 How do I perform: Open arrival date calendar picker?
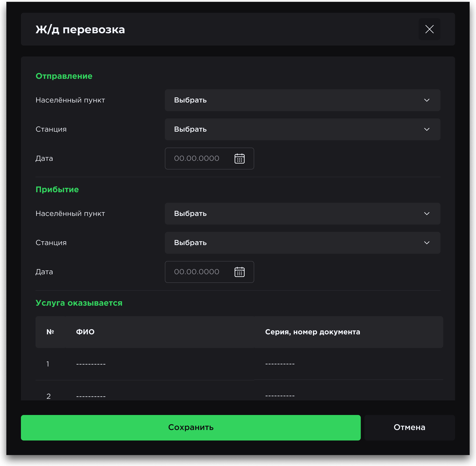point(239,272)
